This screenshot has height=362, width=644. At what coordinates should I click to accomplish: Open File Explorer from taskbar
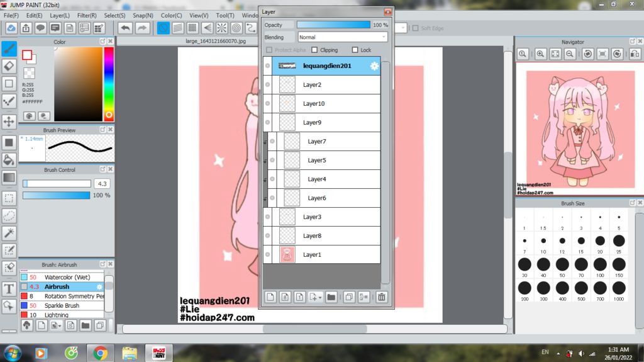[x=130, y=353]
